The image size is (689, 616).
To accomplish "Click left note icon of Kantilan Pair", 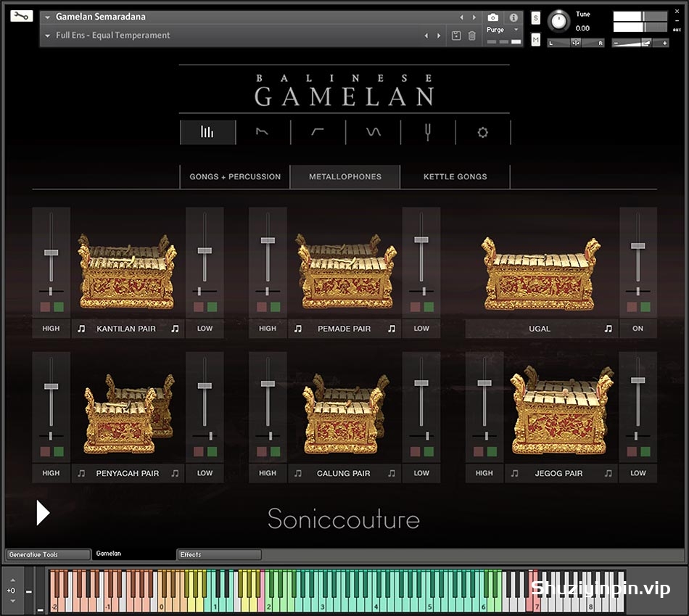I will (x=81, y=329).
